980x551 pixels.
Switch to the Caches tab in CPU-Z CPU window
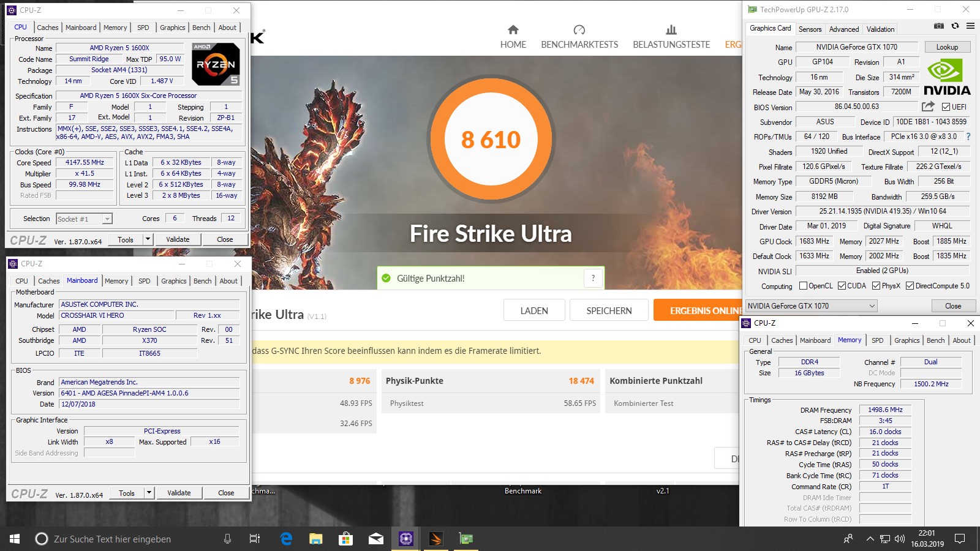[47, 28]
